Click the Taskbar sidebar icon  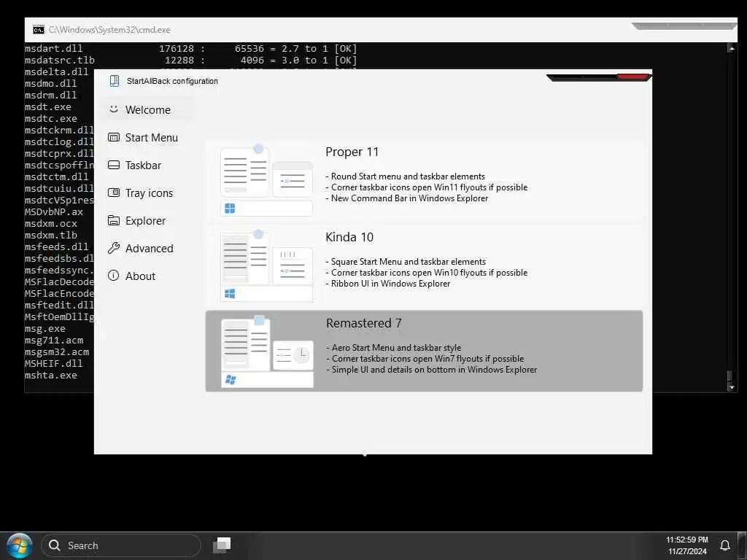113,165
